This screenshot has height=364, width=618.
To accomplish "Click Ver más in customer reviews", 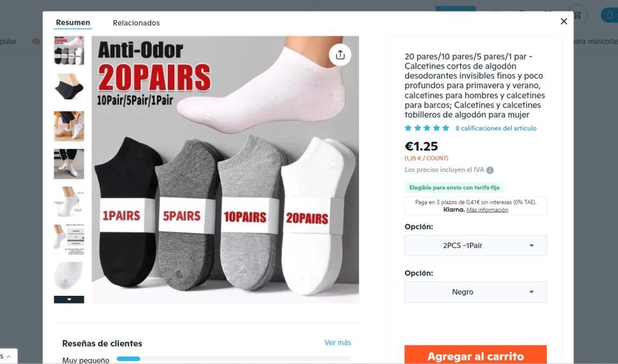I will point(337,343).
